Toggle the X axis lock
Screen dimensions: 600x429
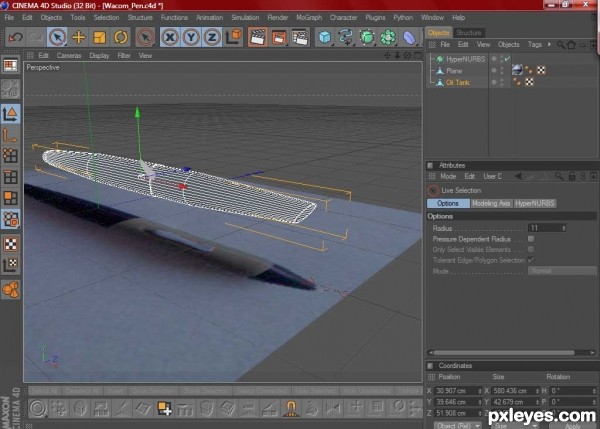[170, 37]
